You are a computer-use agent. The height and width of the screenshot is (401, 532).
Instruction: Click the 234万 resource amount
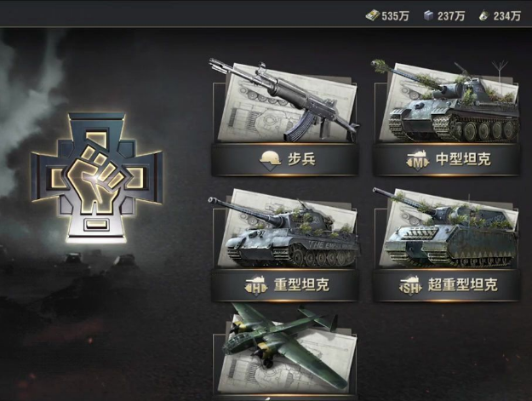point(507,16)
